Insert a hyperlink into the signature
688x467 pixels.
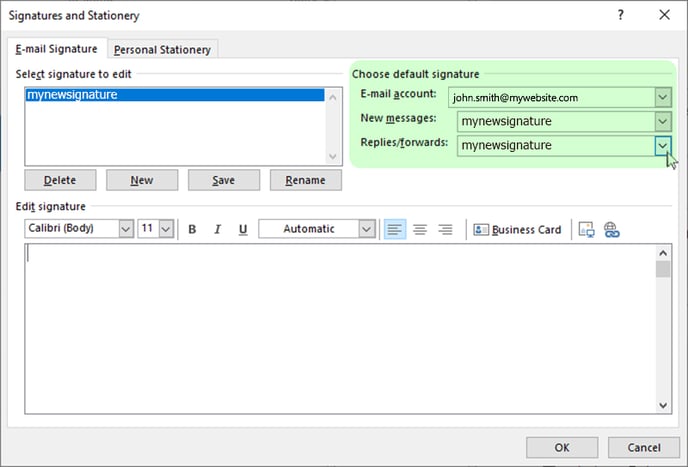[611, 229]
